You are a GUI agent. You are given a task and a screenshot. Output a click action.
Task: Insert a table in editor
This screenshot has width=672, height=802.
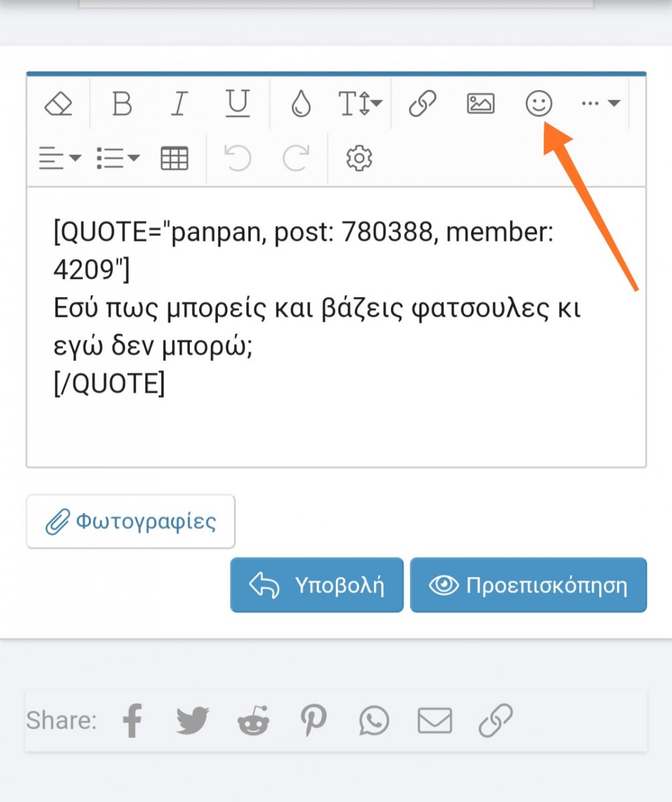click(x=174, y=158)
